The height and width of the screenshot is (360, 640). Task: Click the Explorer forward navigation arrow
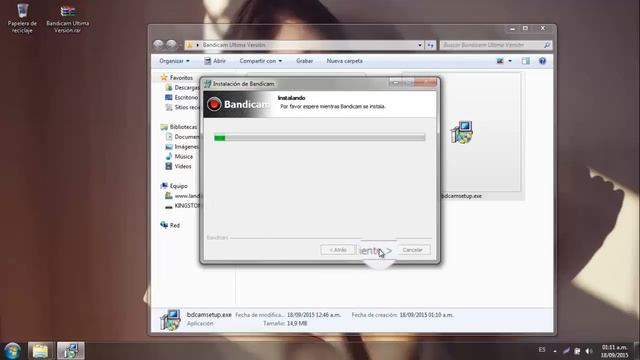pos(171,44)
